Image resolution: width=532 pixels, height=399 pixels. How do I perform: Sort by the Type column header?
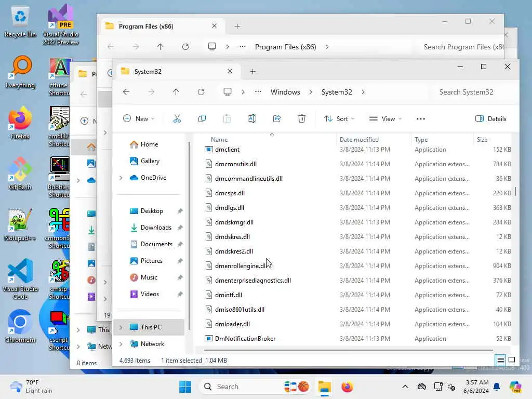coord(421,139)
